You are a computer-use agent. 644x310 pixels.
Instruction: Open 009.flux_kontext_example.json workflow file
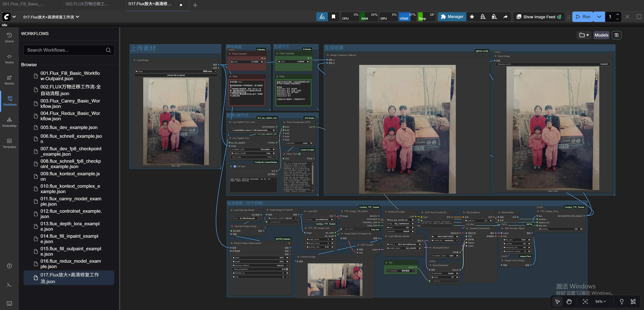tap(70, 176)
